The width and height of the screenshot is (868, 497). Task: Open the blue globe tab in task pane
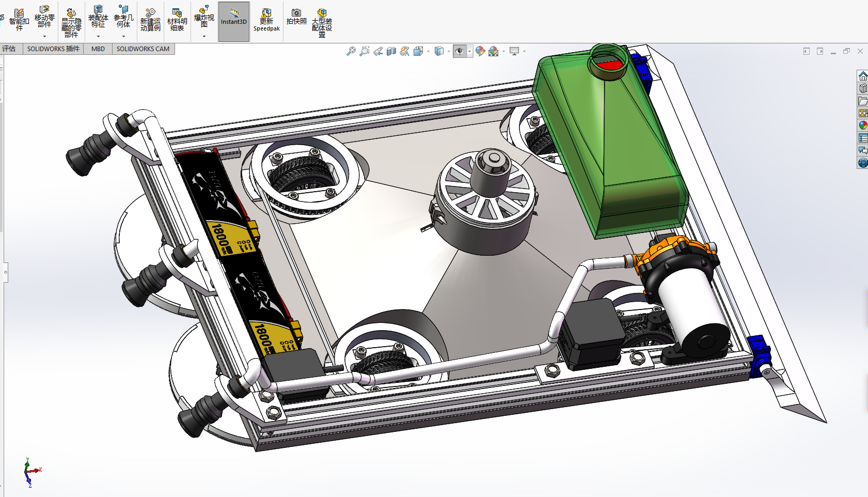click(x=863, y=163)
